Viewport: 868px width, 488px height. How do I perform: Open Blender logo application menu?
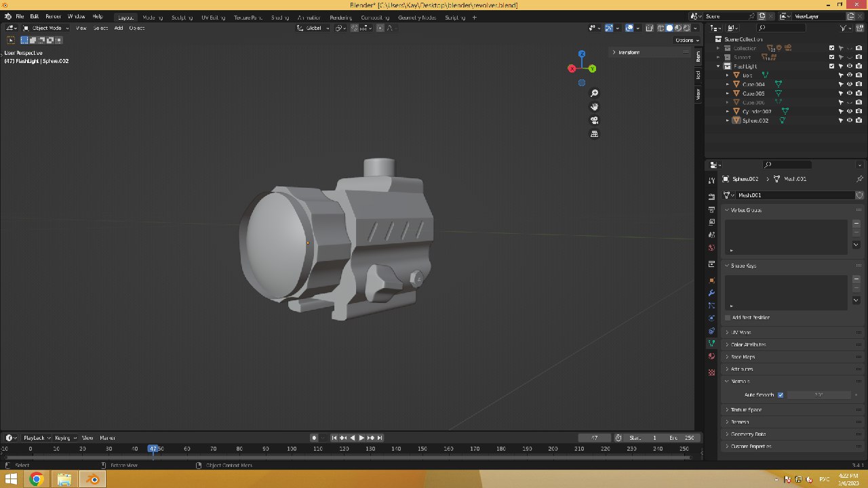(x=7, y=16)
